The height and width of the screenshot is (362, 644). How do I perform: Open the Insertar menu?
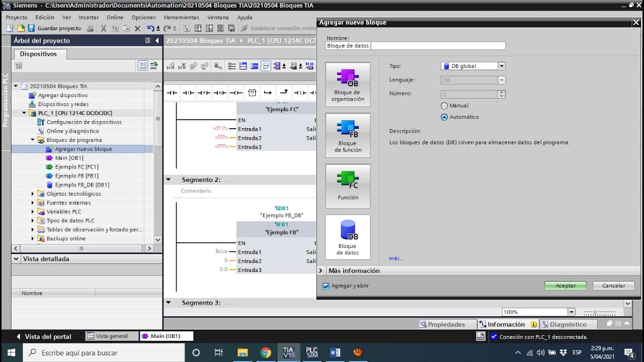(x=89, y=17)
